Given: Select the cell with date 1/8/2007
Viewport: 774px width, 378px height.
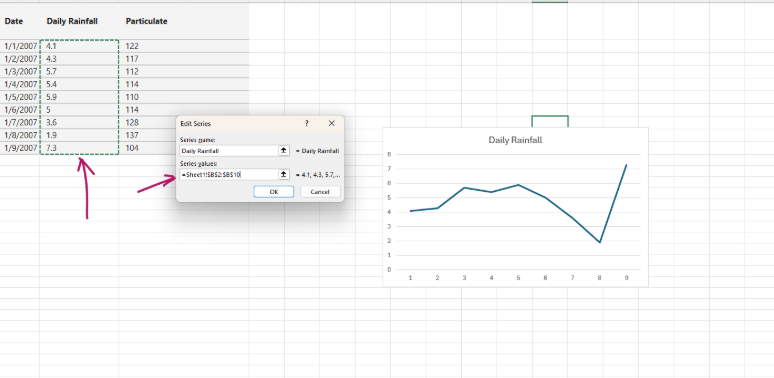Looking at the screenshot, I should point(20,135).
